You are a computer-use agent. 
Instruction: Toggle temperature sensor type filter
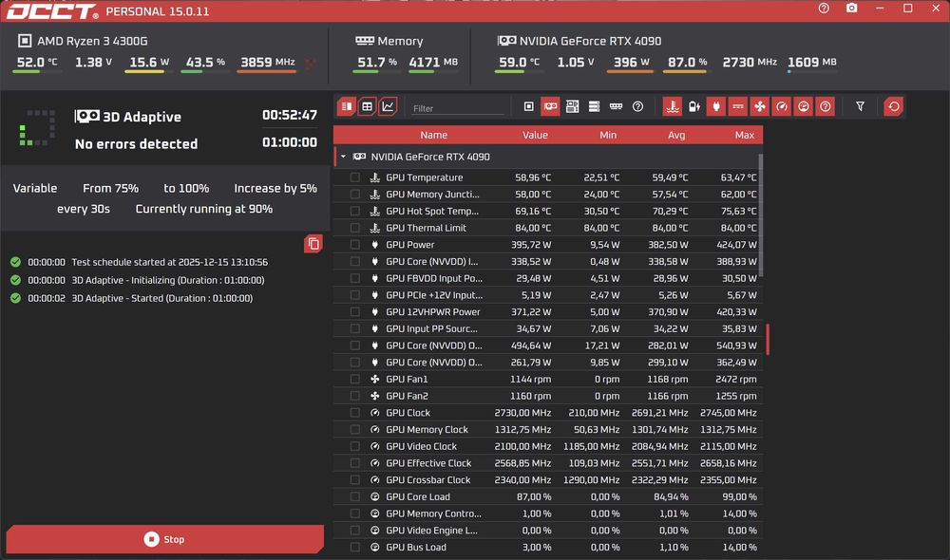pos(672,106)
